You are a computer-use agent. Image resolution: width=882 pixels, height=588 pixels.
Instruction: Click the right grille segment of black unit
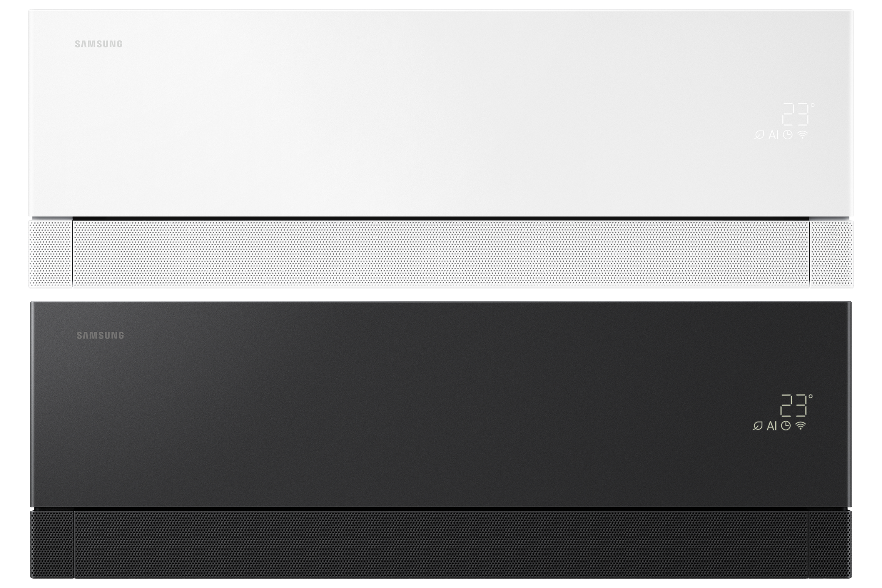[x=830, y=544]
